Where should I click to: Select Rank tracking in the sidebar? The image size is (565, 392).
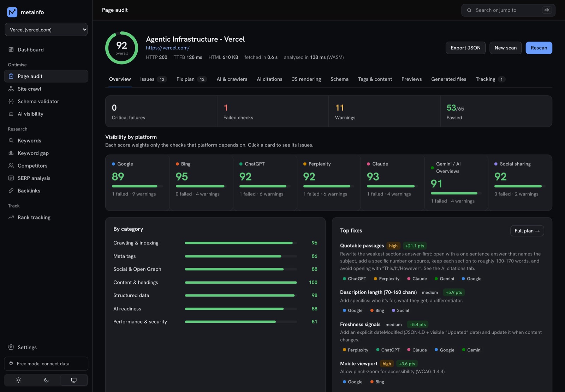coord(46,217)
